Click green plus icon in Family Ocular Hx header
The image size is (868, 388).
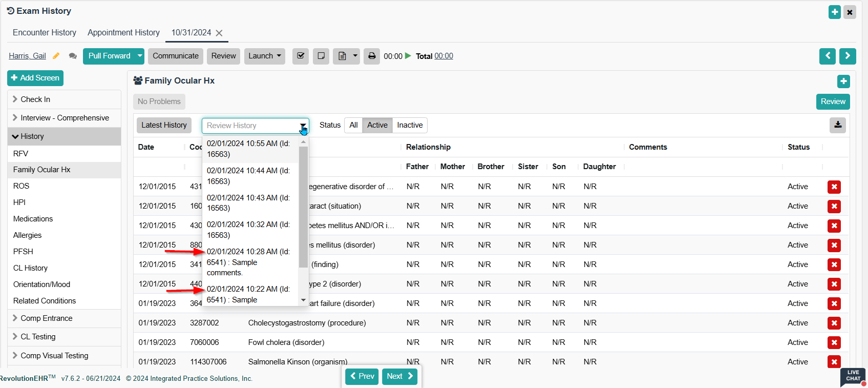tap(843, 81)
